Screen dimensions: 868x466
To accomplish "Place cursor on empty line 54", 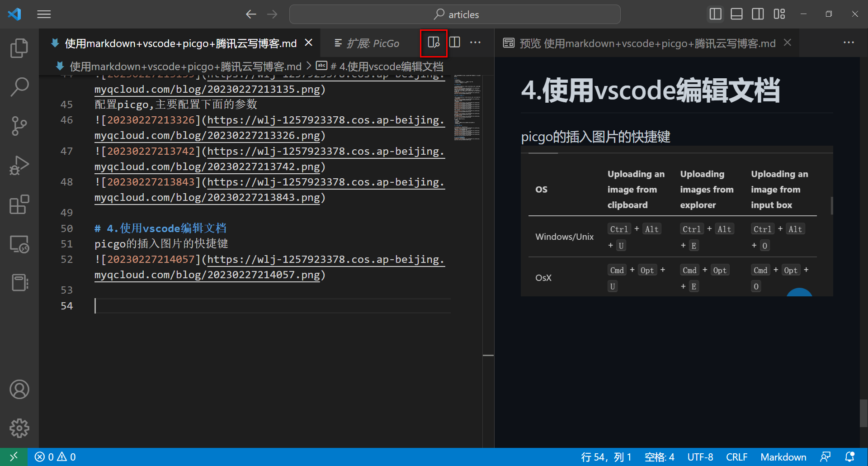I will [x=273, y=306].
